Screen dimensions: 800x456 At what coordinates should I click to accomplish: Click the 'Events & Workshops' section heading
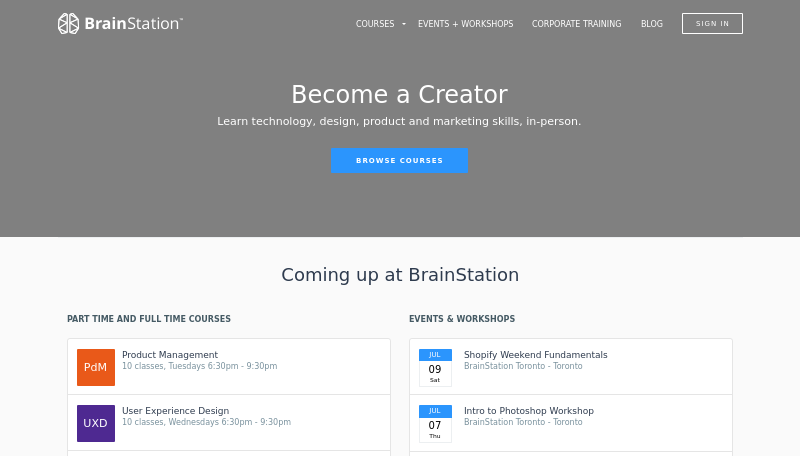click(x=462, y=319)
